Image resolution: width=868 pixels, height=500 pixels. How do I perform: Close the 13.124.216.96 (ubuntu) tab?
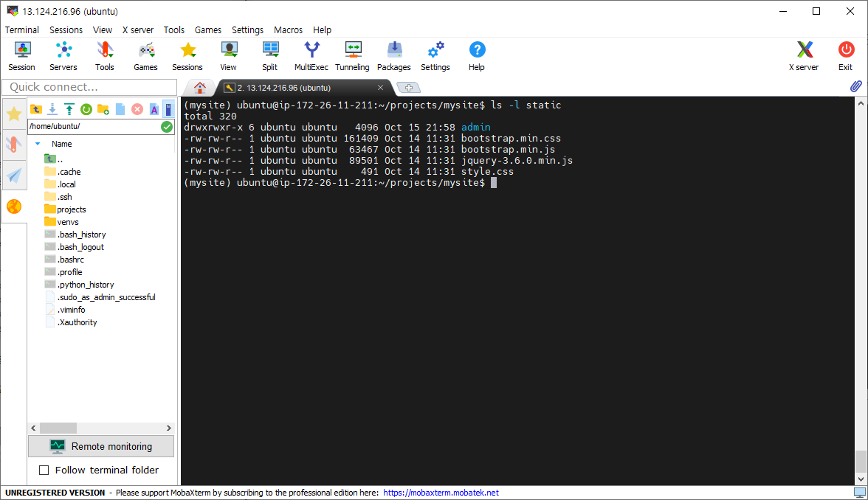pyautogui.click(x=380, y=87)
